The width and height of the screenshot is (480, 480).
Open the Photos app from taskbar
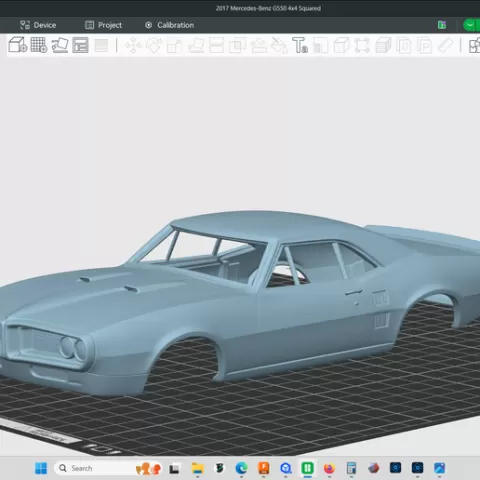click(x=440, y=468)
